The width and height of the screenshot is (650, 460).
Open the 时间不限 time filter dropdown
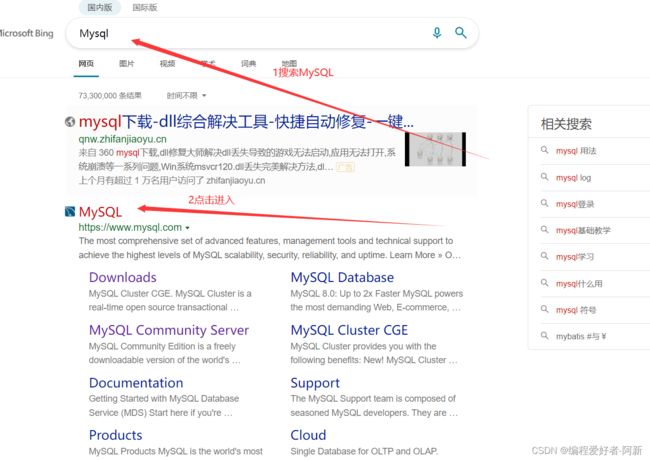(187, 96)
